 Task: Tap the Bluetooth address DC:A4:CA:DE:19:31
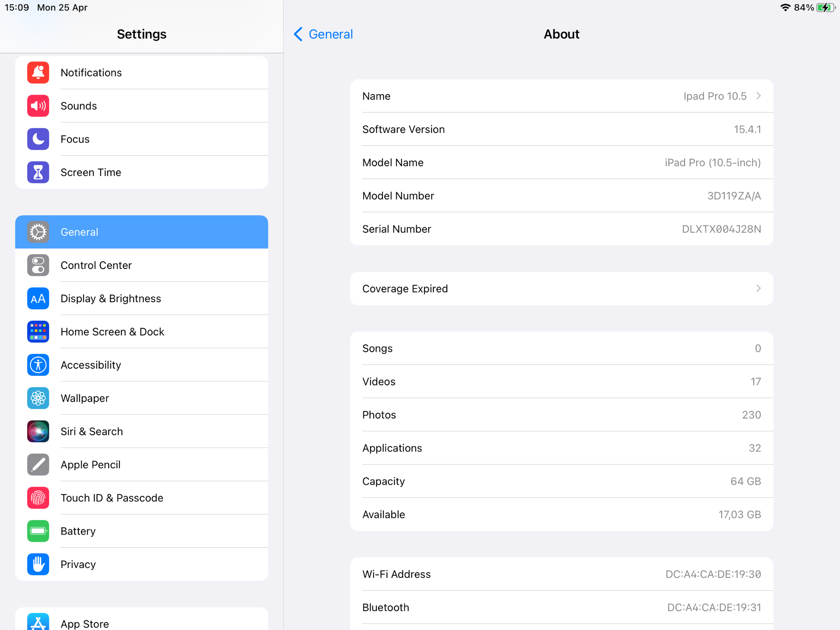tap(714, 607)
